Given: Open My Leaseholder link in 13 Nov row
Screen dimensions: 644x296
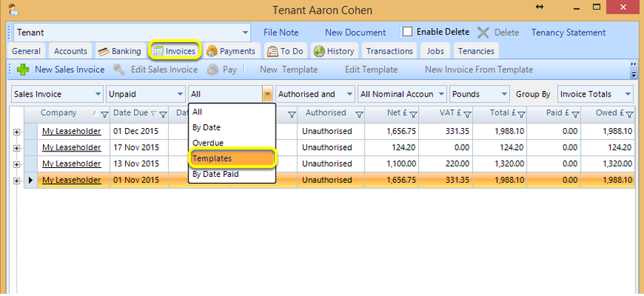Looking at the screenshot, I should 72,163.
